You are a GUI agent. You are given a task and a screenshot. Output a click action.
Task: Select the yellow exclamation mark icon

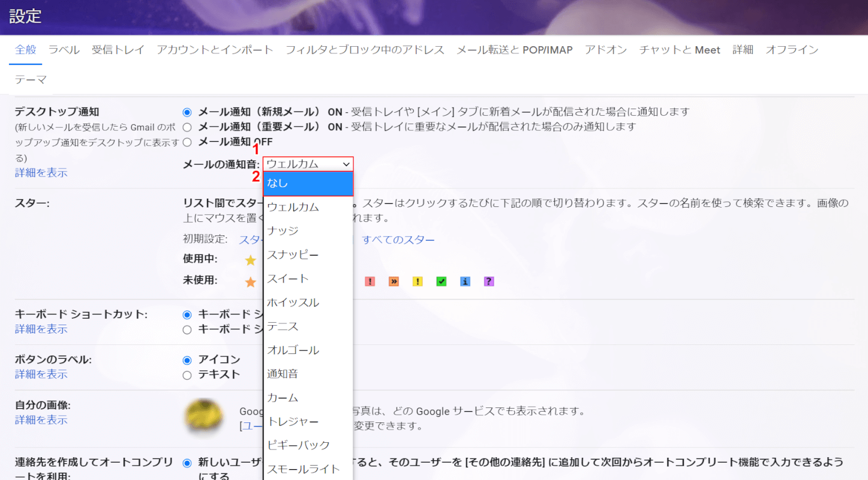[418, 281]
